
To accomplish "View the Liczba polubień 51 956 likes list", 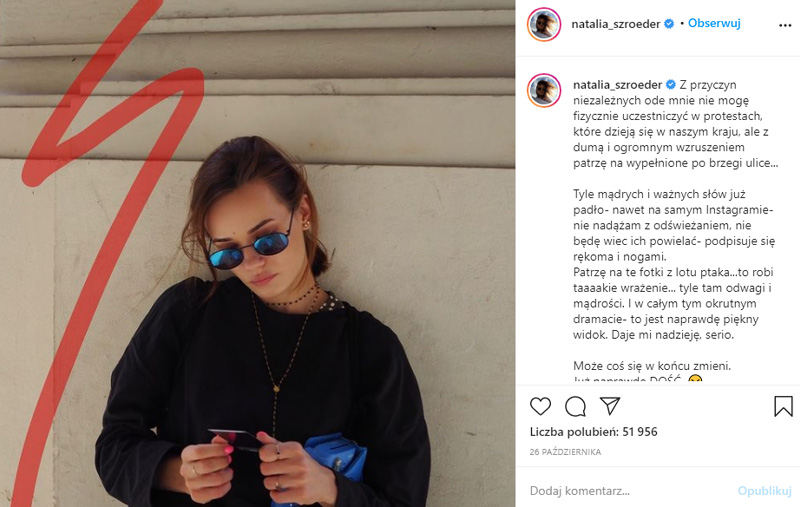I will click(x=593, y=432).
